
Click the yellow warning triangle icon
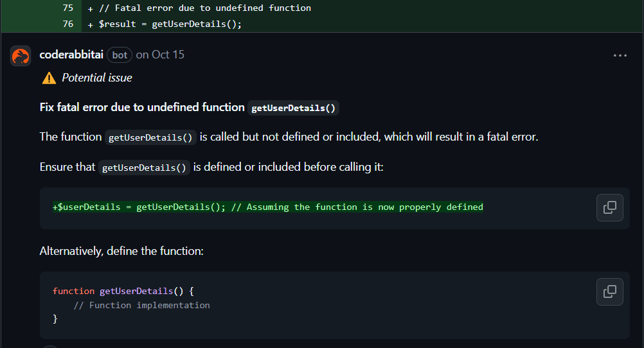coord(49,78)
